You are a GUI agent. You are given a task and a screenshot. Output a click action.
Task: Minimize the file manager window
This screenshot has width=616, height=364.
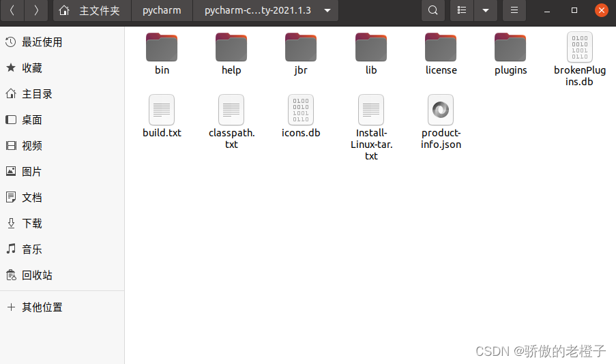pyautogui.click(x=547, y=10)
